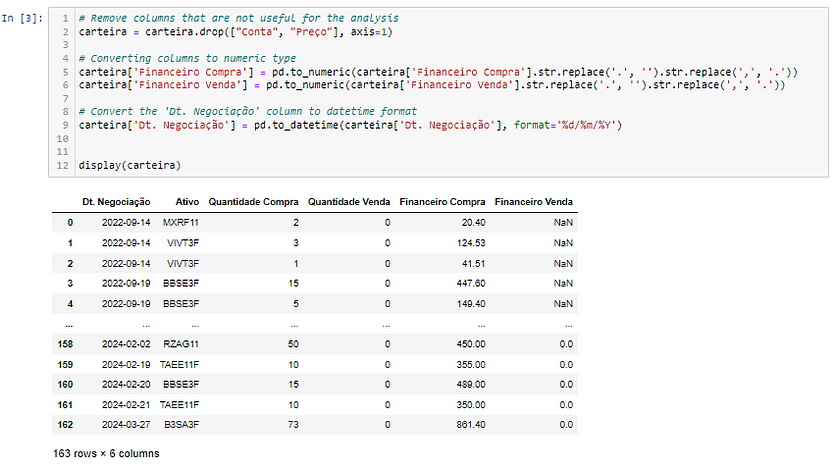The height and width of the screenshot is (470, 835).
Task: Click the date 2024-02-02
Action: 126,344
